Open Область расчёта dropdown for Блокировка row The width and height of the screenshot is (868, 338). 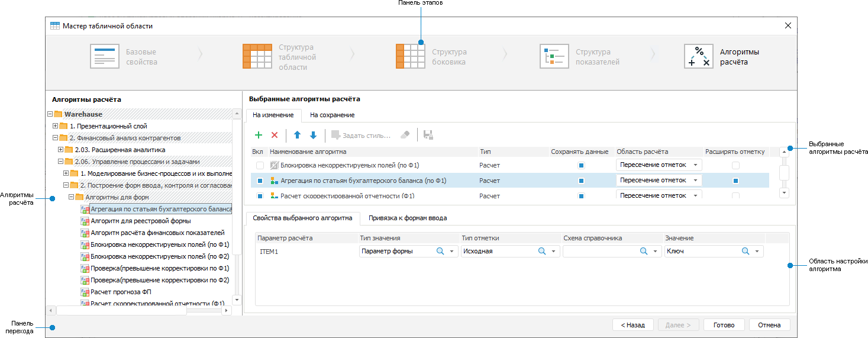(x=695, y=165)
